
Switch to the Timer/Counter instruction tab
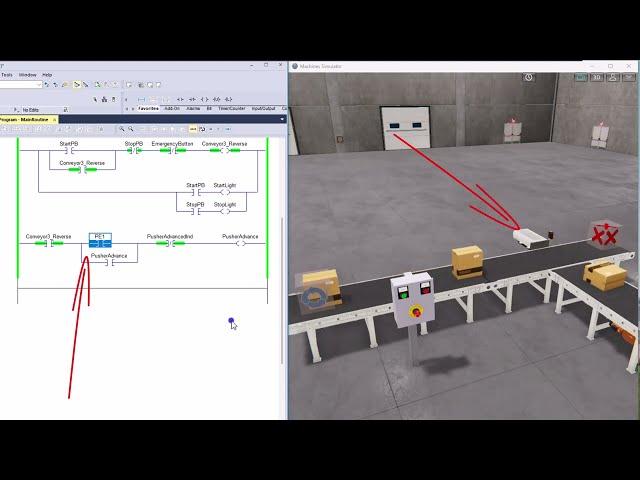(x=232, y=108)
